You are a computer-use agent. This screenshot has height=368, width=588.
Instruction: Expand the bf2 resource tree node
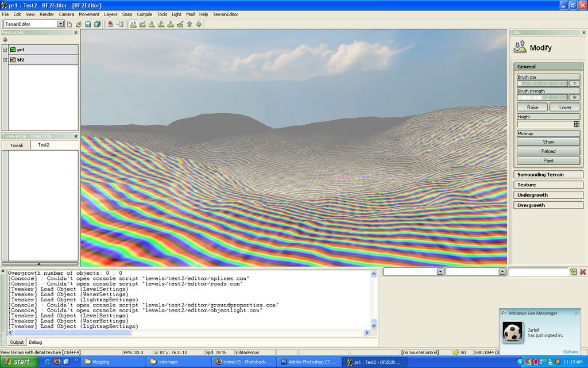(x=5, y=59)
